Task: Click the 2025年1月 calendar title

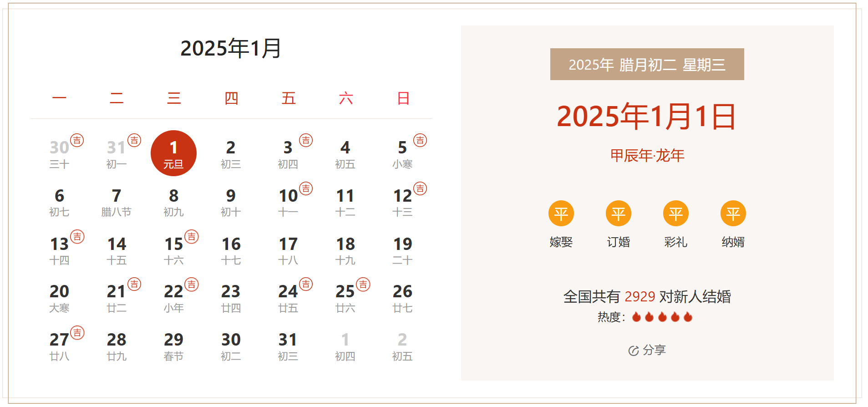Action: point(231,48)
